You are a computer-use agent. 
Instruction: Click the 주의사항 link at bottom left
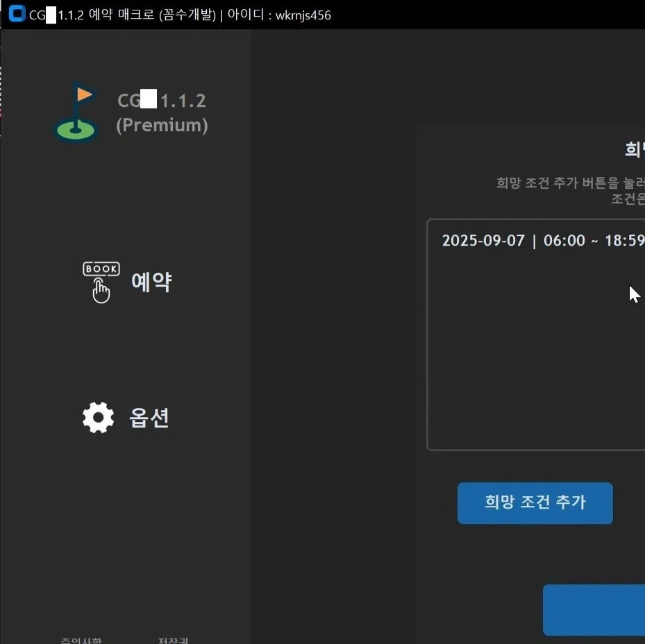pos(81,640)
